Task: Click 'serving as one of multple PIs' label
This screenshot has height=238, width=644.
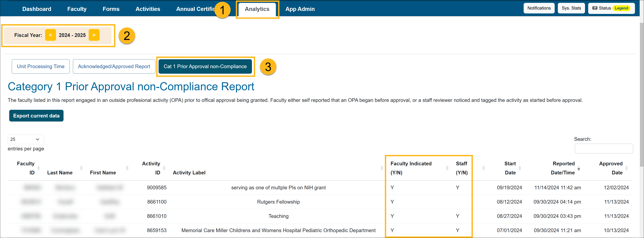Action: pyautogui.click(x=278, y=187)
